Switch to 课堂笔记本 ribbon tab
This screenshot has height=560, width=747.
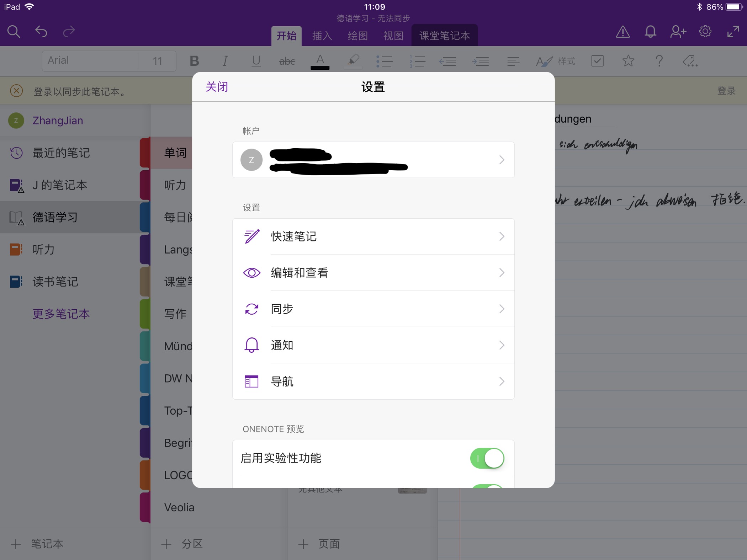[445, 36]
